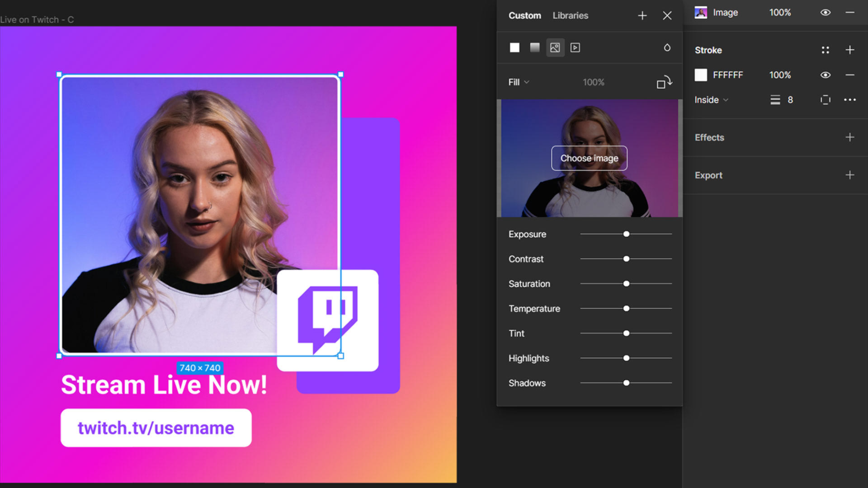Screen dimensions: 868x488
Task: Rotate the image fill 90 degrees
Action: 664,82
